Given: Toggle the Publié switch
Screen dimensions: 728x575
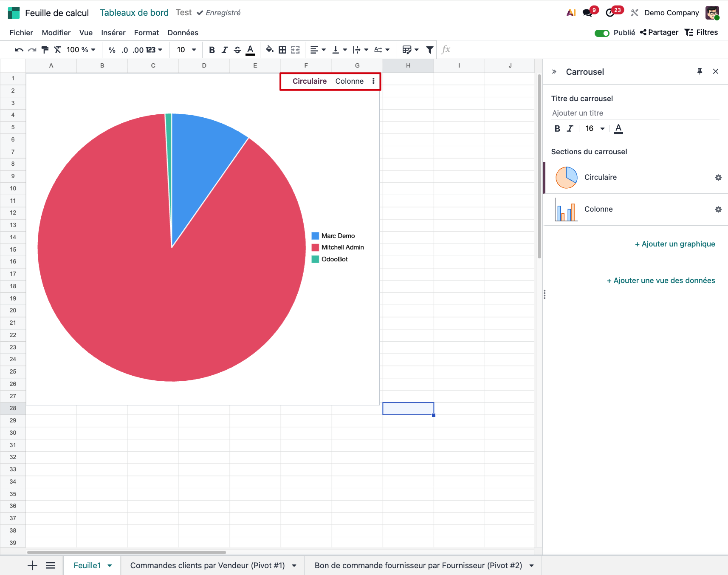Looking at the screenshot, I should coord(601,33).
